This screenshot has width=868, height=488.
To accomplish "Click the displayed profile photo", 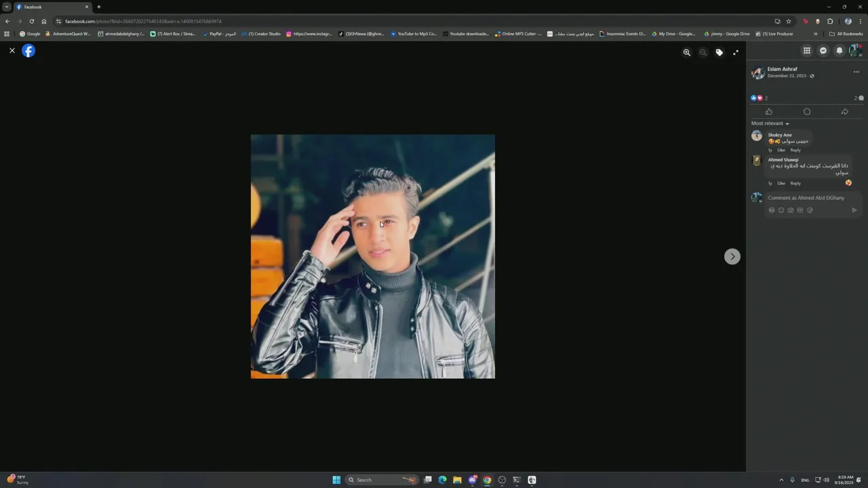I will tap(373, 256).
